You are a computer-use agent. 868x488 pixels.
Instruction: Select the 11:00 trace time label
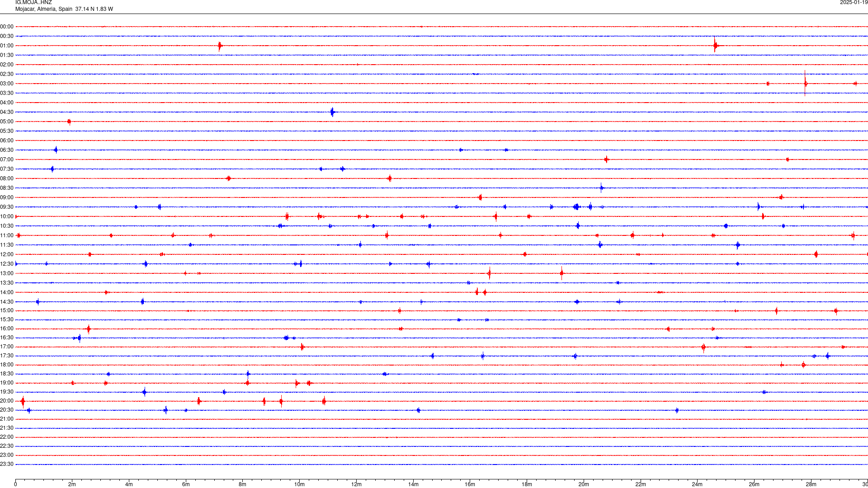(7, 235)
